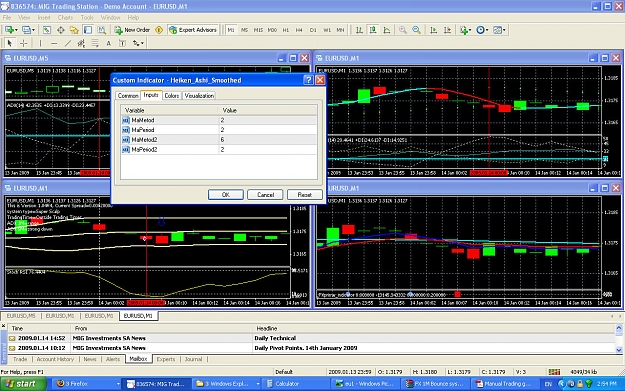Open the Daily Technical mail message
The image size is (625, 391).
point(311,338)
